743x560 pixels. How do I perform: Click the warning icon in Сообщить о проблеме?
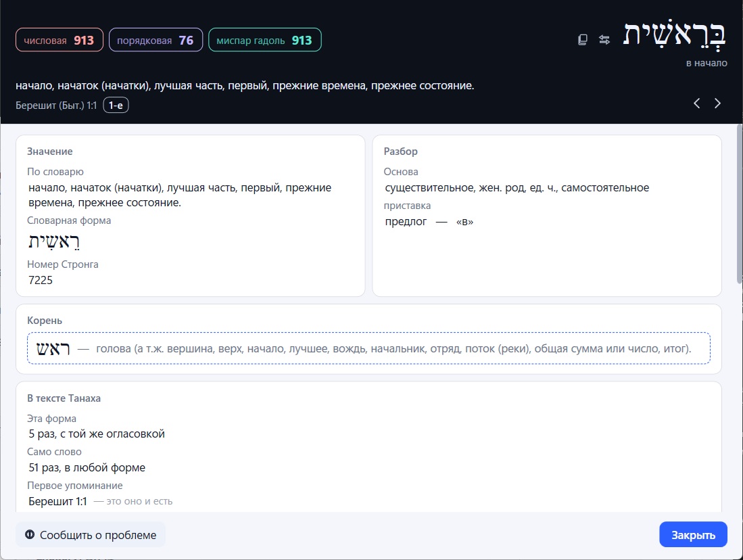(30, 534)
